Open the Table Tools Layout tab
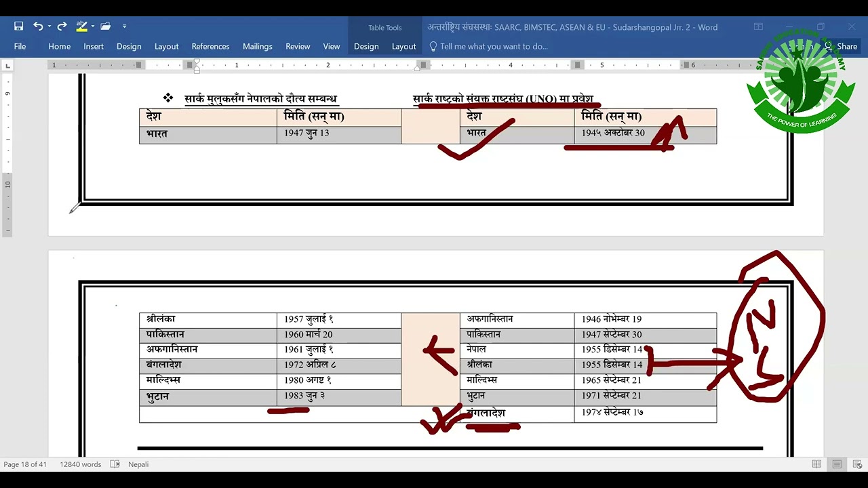This screenshot has height=488, width=868. point(403,46)
